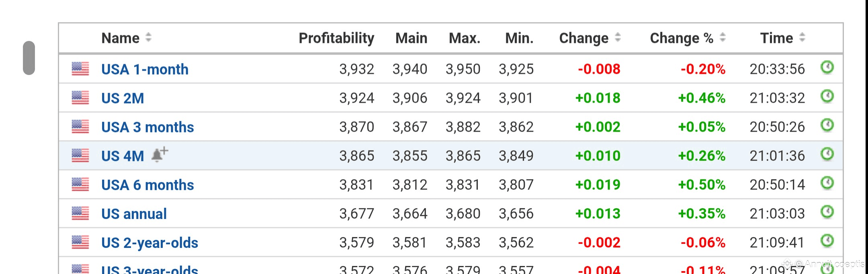
Task: Open the US annual bond link
Action: point(134,214)
